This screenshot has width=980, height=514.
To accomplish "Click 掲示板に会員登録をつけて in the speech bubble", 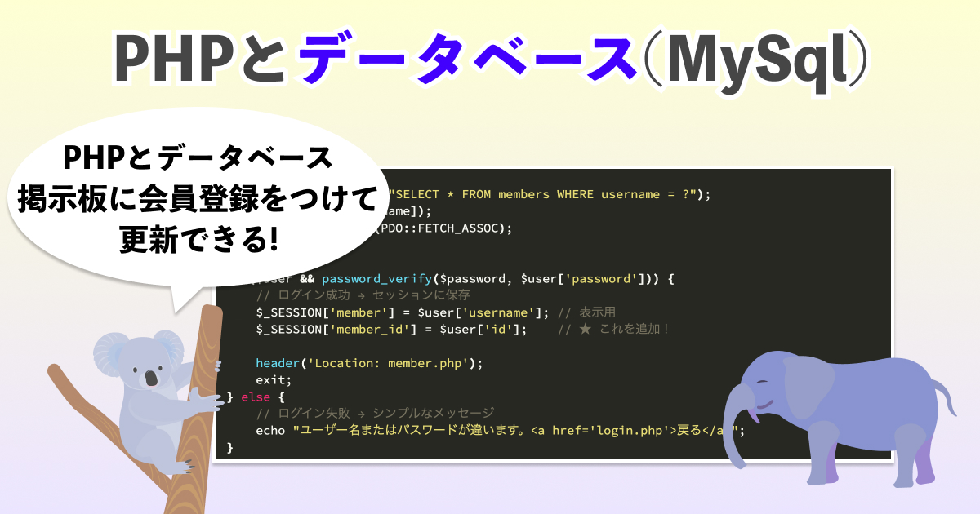I will [x=198, y=198].
